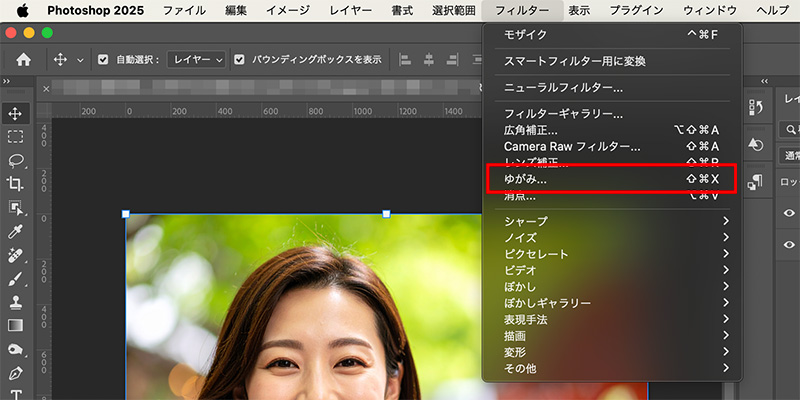Viewport: 800px width, 400px height.
Task: Select the Brush tool
Action: (15, 279)
